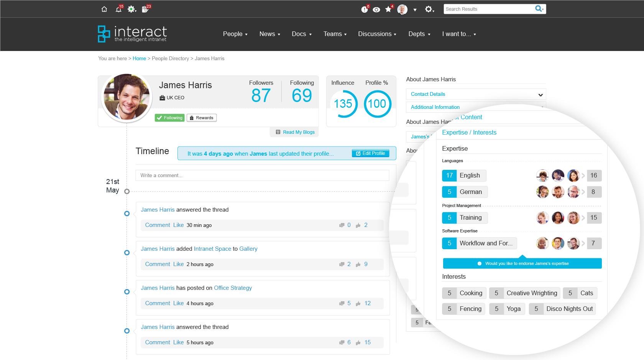Expand the Contact Details section
Image resolution: width=644 pixels, height=360 pixels.
pos(476,94)
